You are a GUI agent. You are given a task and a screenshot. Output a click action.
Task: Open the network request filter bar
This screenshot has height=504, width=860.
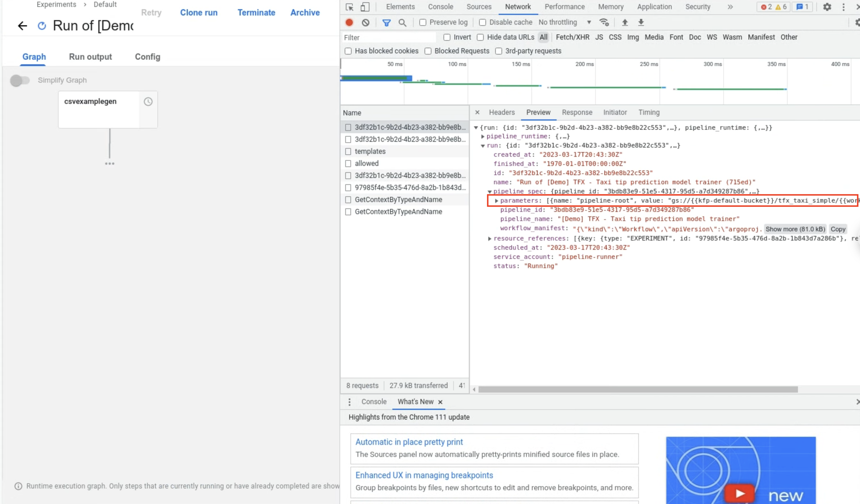[x=387, y=22]
